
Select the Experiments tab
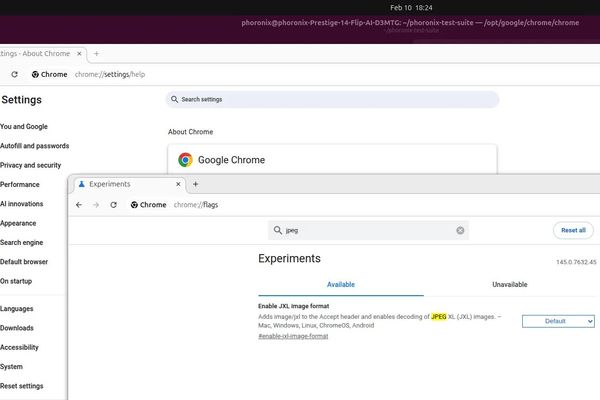129,184
